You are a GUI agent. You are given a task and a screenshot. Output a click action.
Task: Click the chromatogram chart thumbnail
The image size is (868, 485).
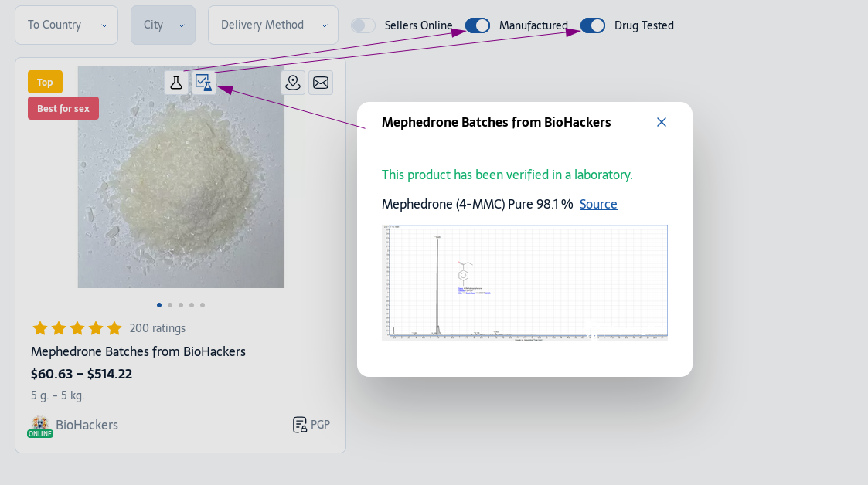click(525, 282)
